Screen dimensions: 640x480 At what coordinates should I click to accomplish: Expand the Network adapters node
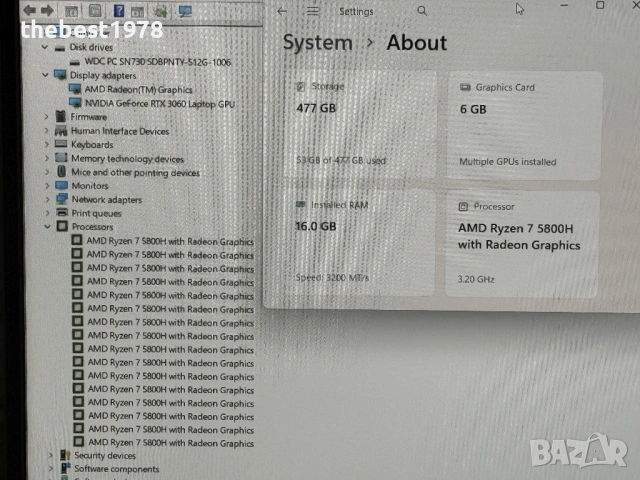tap(47, 199)
